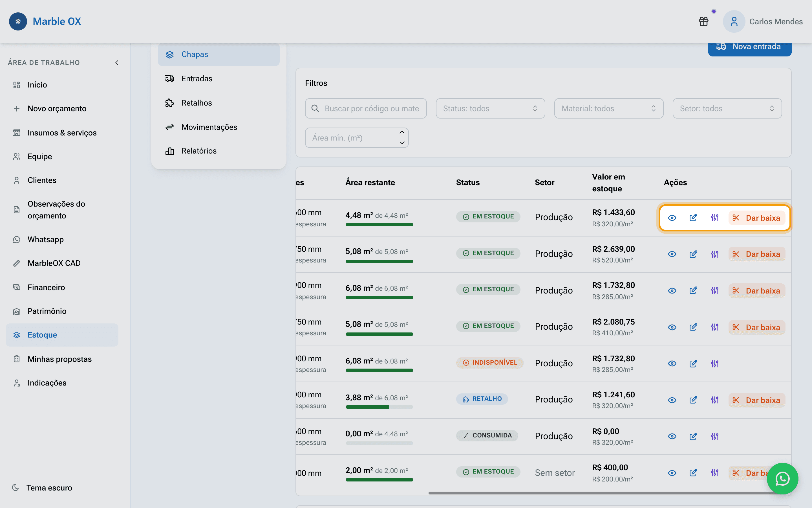Open adjustments for the R$ 2.080,75 slab
The width and height of the screenshot is (812, 508).
715,327
